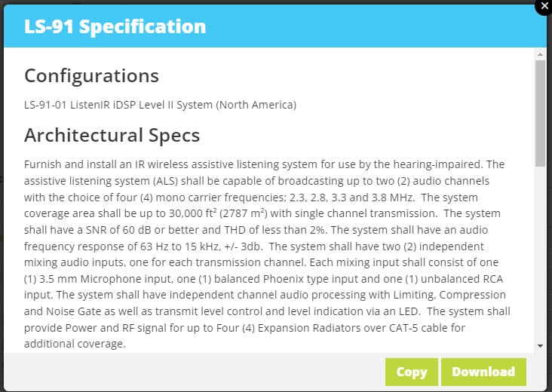Click the 30,000 ft² coverage value
Image resolution: width=552 pixels, height=392 pixels.
coord(192,213)
